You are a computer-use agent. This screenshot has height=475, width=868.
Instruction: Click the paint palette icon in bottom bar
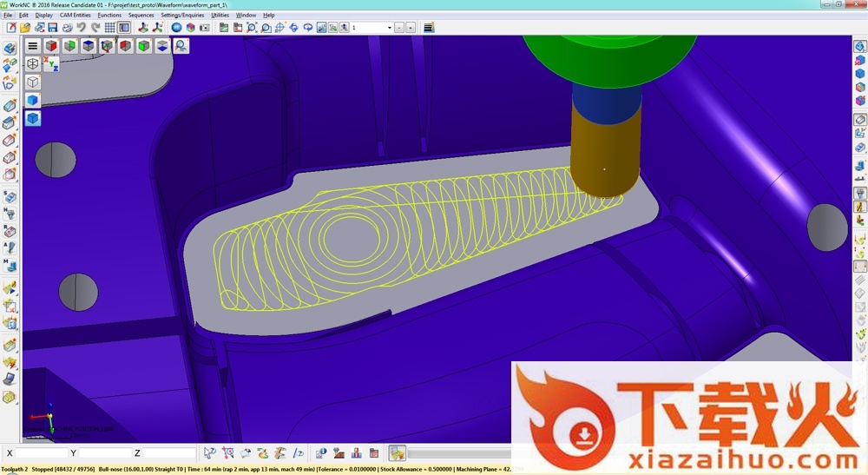tap(263, 452)
